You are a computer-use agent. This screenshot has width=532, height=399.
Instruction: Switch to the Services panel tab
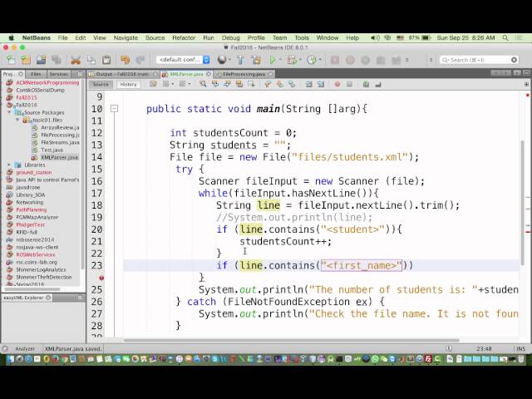tap(58, 74)
